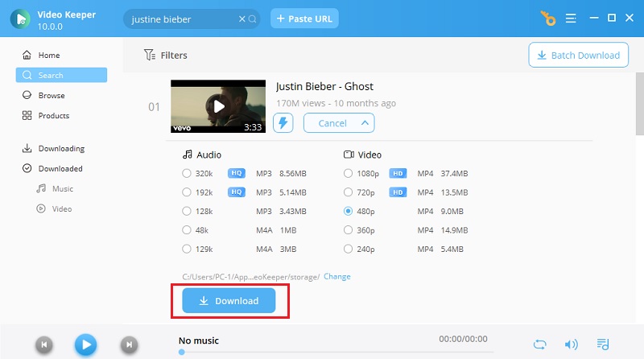Play the previous track
644x359 pixels.
[44, 345]
